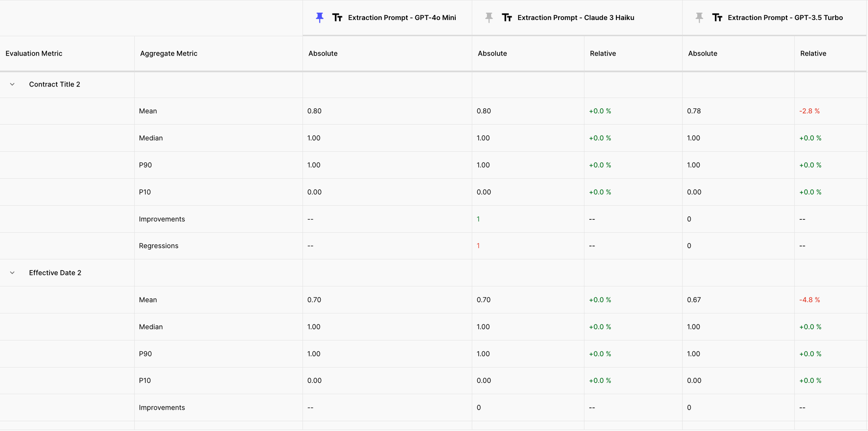Click the 0.67 mean value for GPT-3.5 Turbo
This screenshot has width=868, height=431.
point(694,300)
